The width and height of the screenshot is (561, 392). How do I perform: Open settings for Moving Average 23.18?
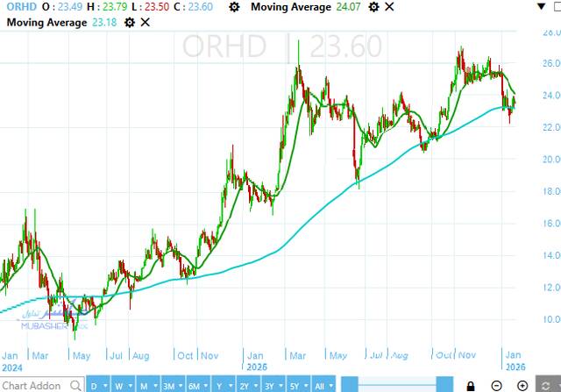click(130, 21)
